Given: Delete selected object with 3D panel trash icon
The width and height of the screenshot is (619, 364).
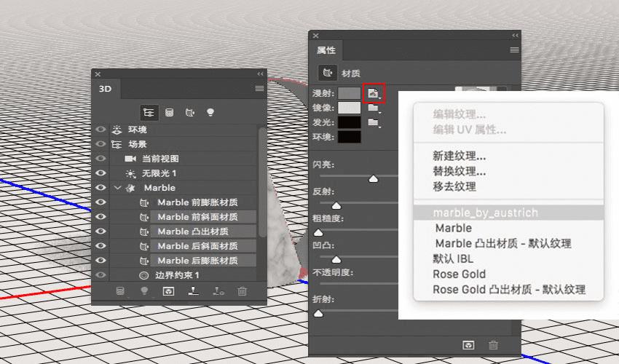Looking at the screenshot, I should point(242,291).
